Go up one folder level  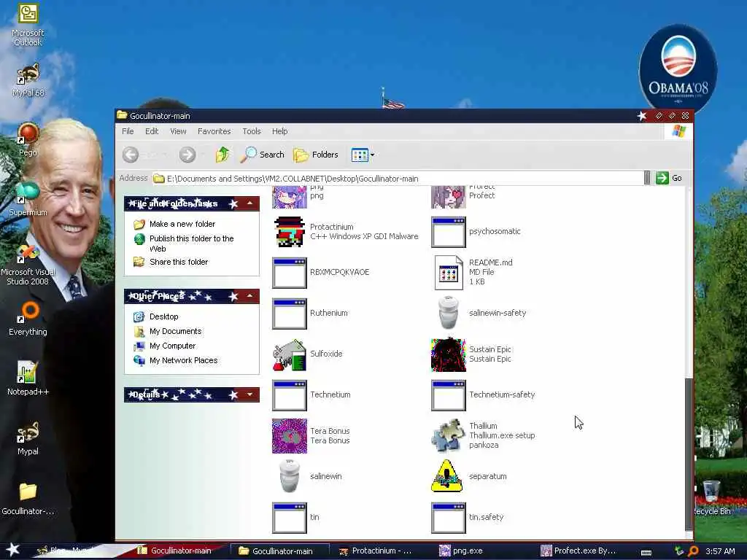pos(222,155)
